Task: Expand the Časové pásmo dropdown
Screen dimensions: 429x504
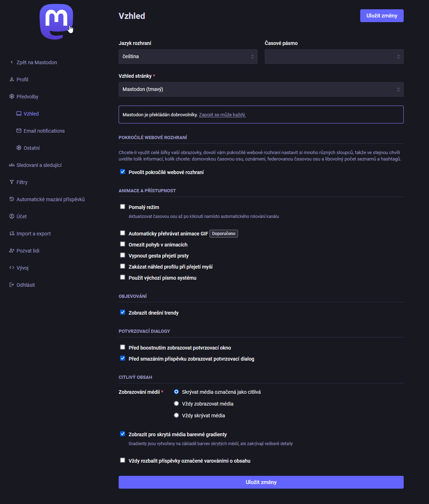Action: click(334, 57)
